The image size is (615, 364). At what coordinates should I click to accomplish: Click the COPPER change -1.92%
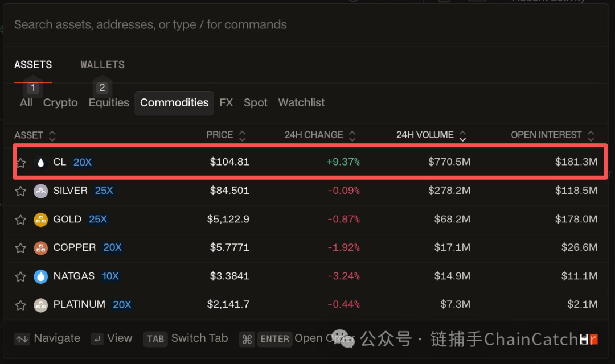tap(343, 247)
